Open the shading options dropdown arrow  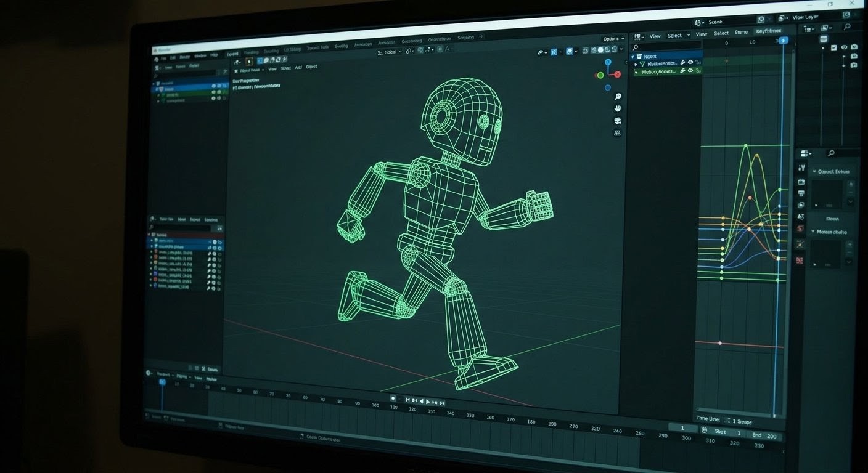pos(621,49)
